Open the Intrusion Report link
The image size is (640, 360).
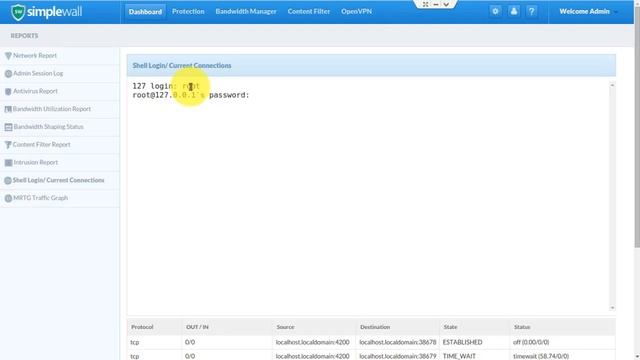click(x=36, y=162)
